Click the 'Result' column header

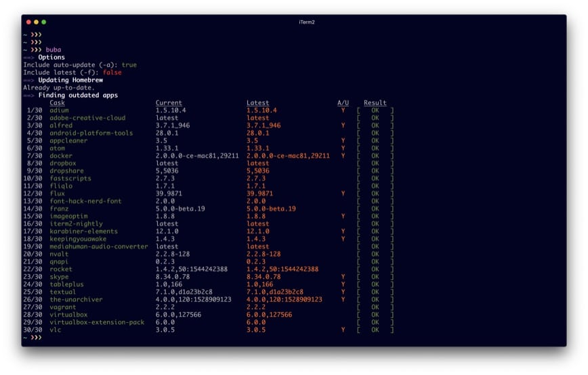coord(375,103)
